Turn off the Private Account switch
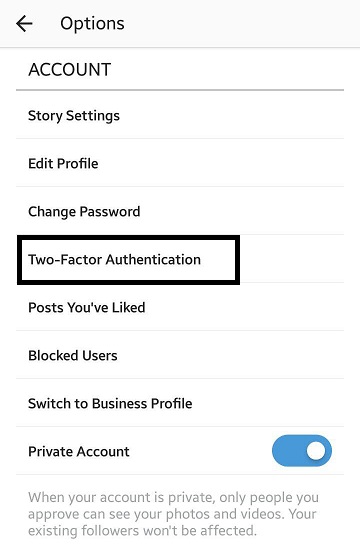Screen dimensions: 360x548 tap(302, 451)
